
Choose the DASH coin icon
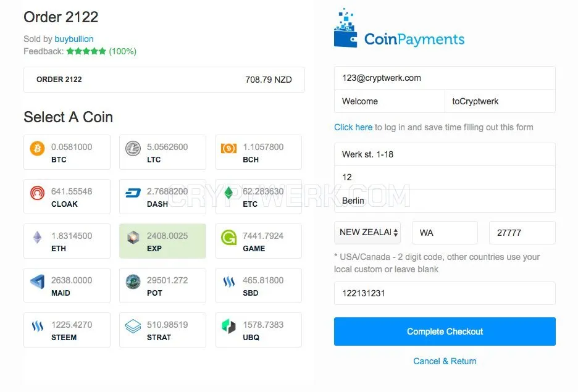[133, 193]
